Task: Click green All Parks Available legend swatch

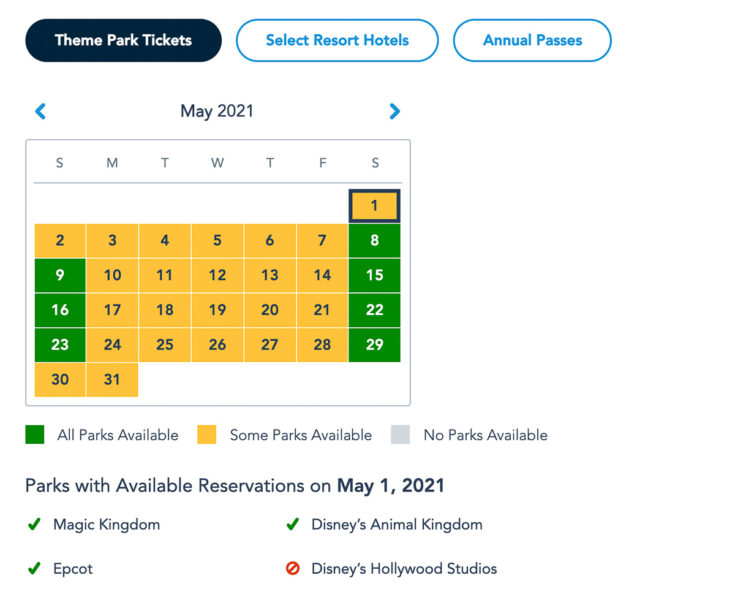Action: coord(35,435)
